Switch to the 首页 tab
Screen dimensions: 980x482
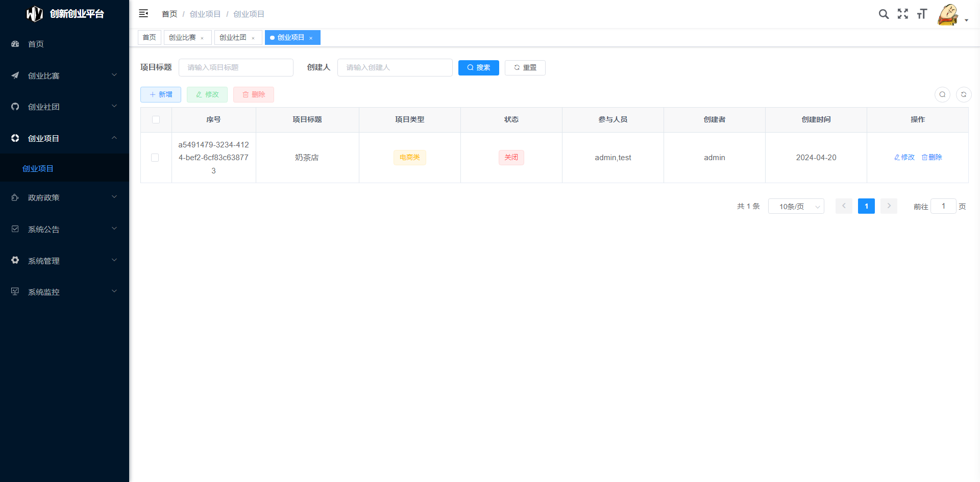click(x=150, y=37)
